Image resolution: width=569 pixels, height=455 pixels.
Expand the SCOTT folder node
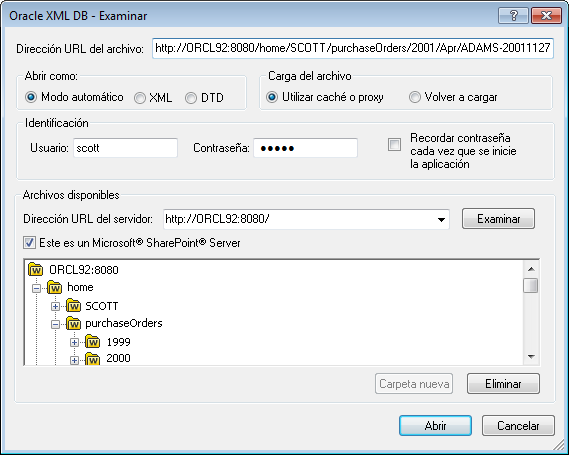click(55, 307)
